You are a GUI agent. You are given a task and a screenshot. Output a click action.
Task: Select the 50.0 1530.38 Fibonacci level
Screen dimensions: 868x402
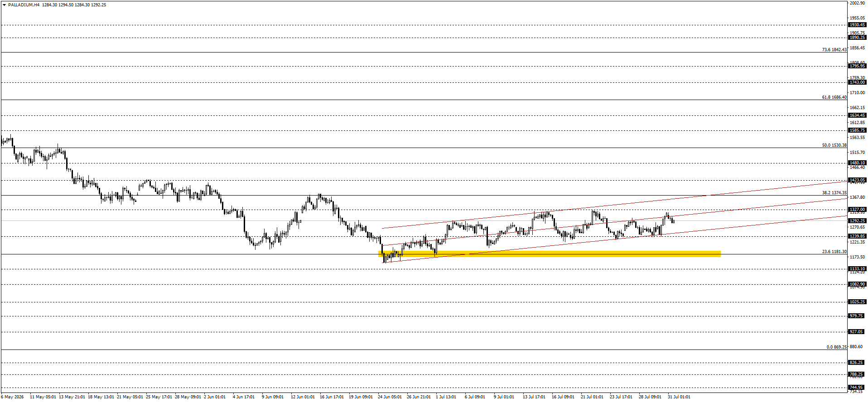pos(834,145)
